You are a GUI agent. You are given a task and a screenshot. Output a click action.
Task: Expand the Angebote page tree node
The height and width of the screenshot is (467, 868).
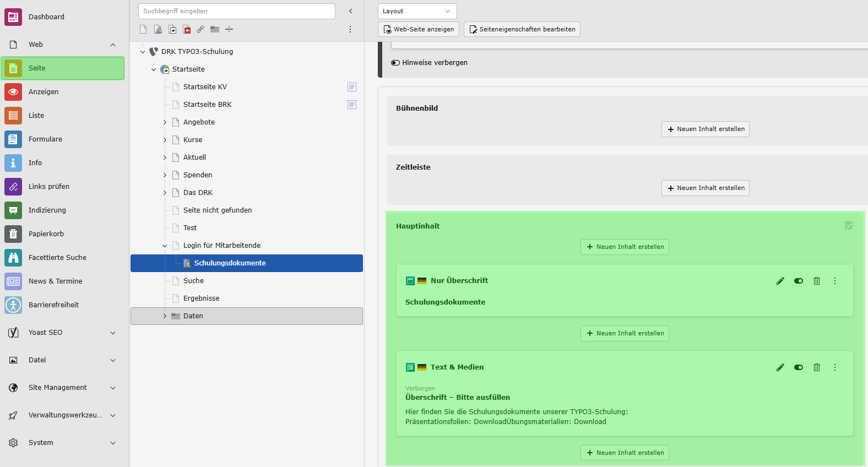[165, 122]
